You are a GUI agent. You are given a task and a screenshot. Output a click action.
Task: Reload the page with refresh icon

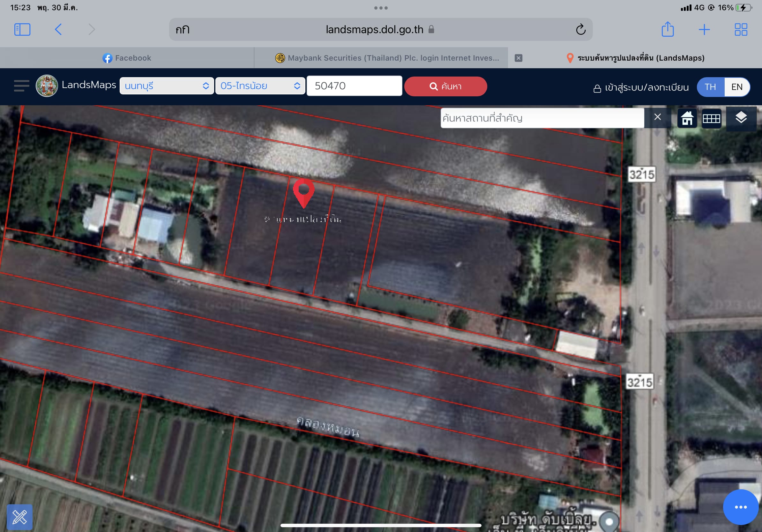pos(580,30)
